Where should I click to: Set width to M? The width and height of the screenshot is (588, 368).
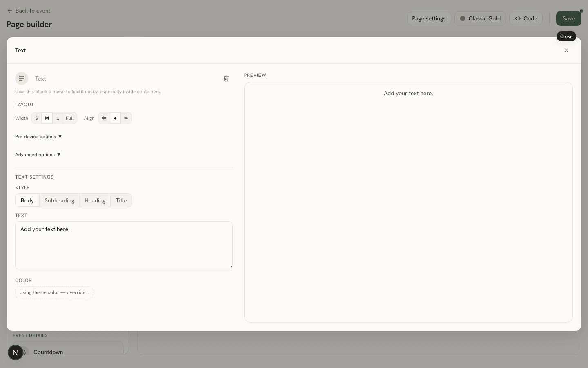pos(47,118)
